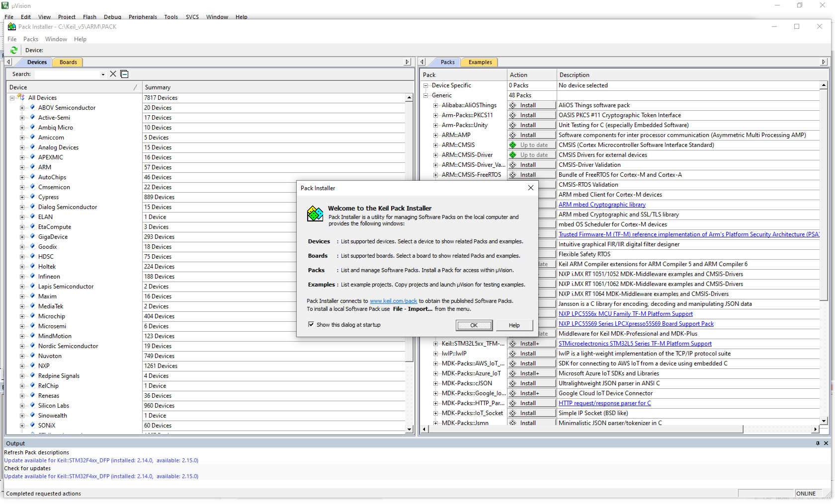Click chip icon next to Infineon
The height and width of the screenshot is (504, 835).
point(32,276)
